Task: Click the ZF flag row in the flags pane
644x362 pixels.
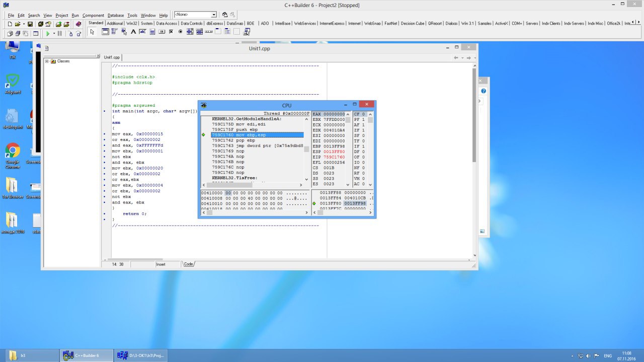Action: [360, 130]
